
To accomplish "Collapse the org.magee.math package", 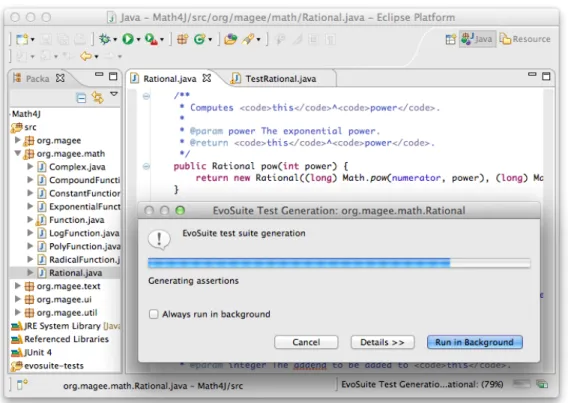I will (17, 153).
